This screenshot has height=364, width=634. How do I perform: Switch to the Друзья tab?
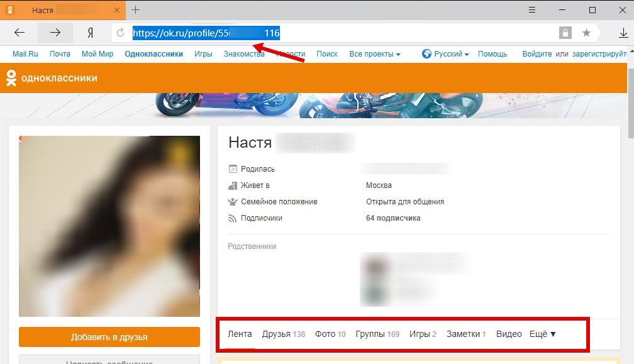coord(283,334)
